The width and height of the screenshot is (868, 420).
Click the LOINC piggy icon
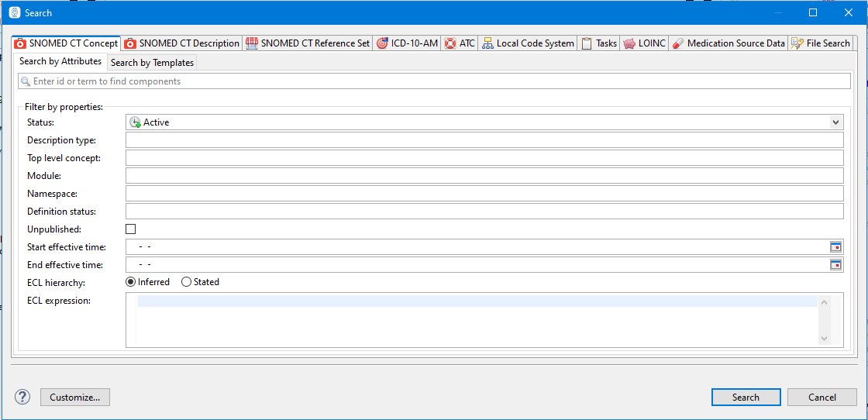click(629, 43)
